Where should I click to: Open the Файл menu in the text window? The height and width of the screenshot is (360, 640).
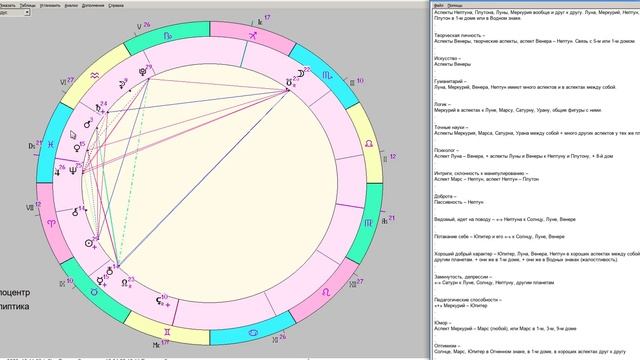click(x=439, y=6)
